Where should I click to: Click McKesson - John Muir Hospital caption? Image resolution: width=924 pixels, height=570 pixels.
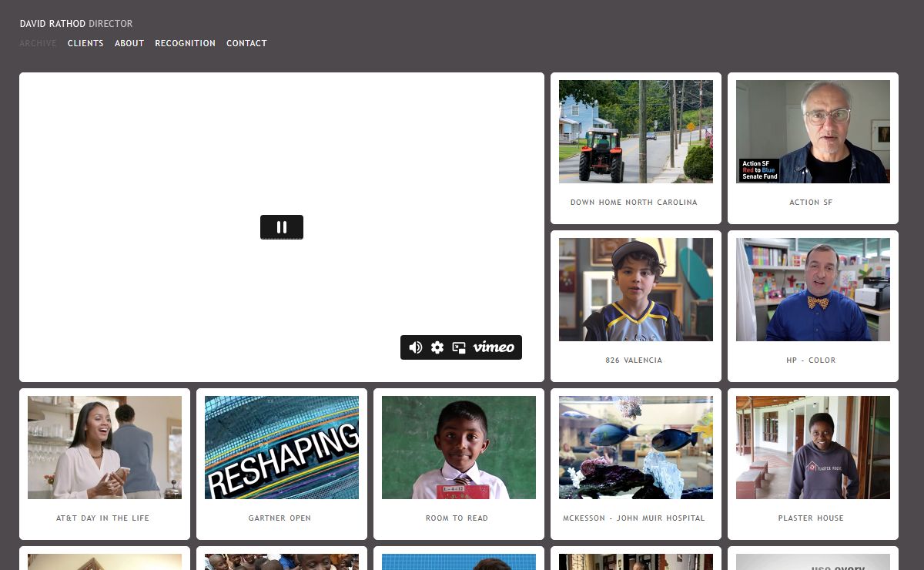[634, 518]
